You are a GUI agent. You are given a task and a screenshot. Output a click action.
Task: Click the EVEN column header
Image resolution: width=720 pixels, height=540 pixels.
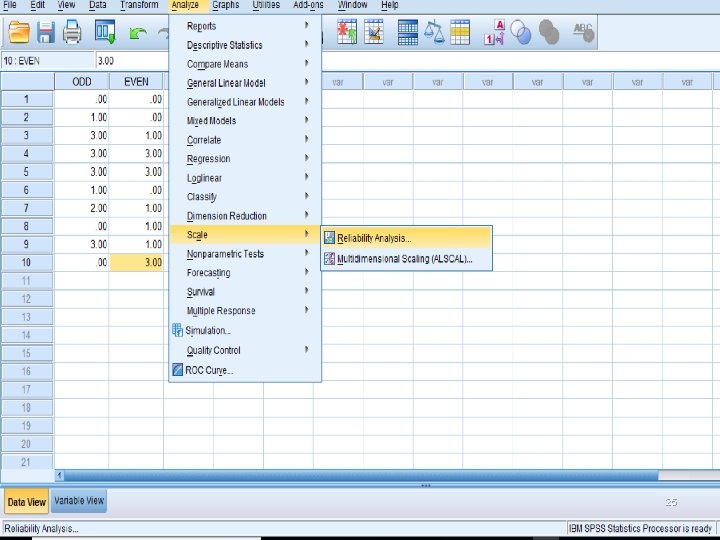(136, 82)
